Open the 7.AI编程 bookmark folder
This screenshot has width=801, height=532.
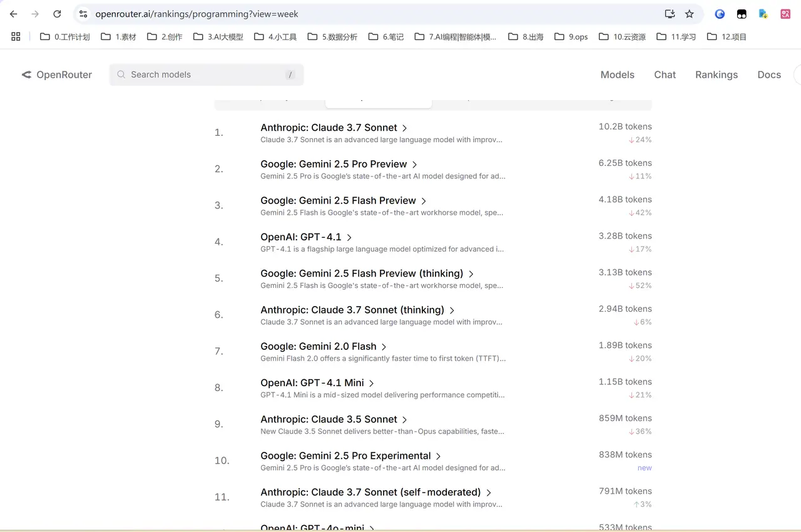(456, 37)
